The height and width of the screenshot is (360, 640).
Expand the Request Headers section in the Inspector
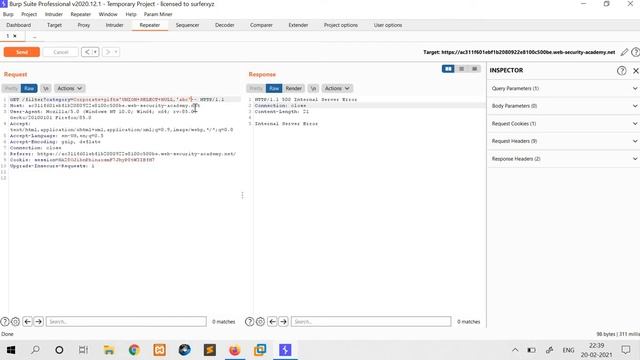[563, 141]
